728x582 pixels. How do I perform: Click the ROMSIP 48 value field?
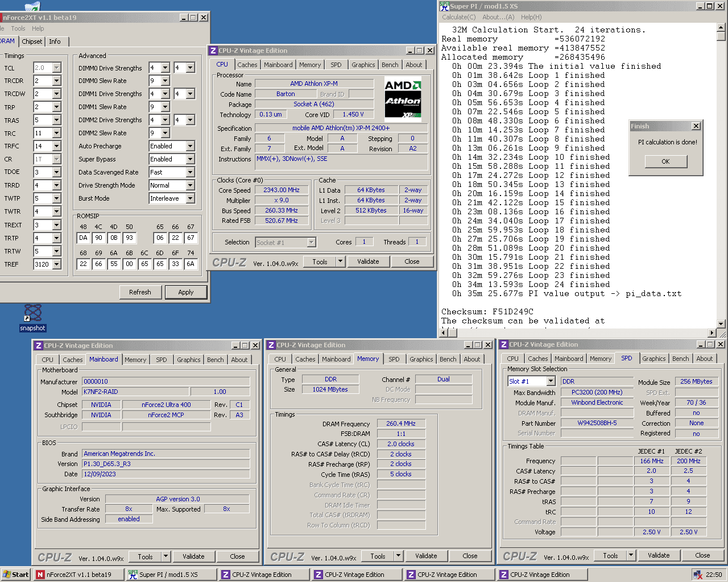(84, 238)
